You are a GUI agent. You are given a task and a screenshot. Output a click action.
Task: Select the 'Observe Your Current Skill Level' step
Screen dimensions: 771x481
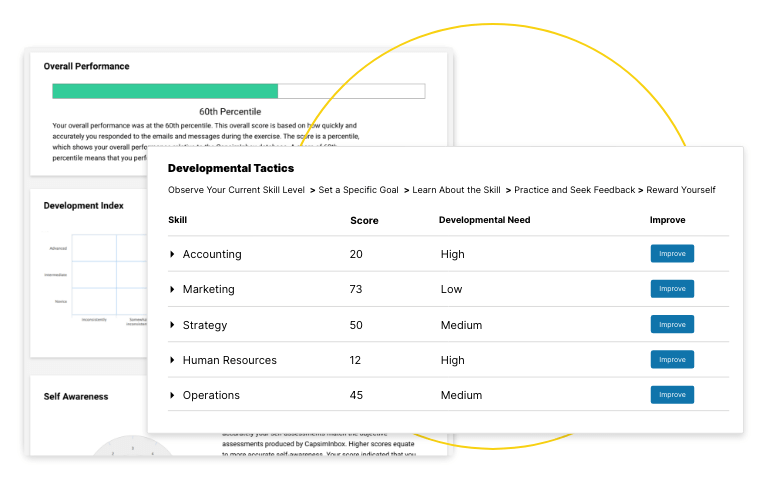(236, 190)
